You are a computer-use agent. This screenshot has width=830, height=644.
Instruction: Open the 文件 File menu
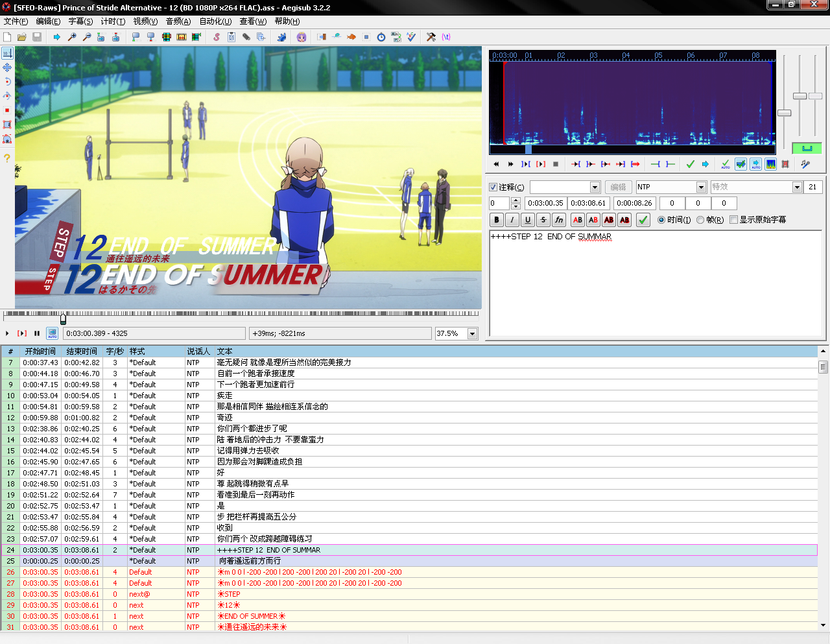coord(16,21)
